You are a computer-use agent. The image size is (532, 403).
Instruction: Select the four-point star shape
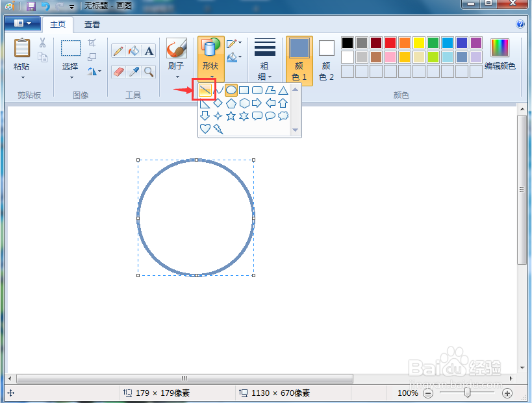[x=218, y=116]
